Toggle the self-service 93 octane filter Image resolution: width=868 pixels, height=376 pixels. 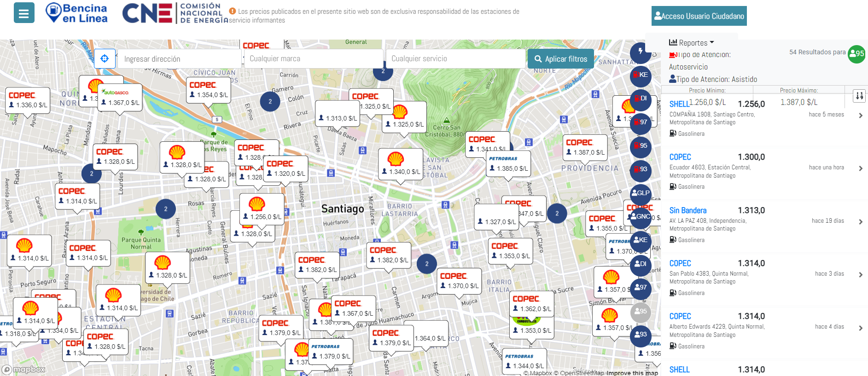640,169
